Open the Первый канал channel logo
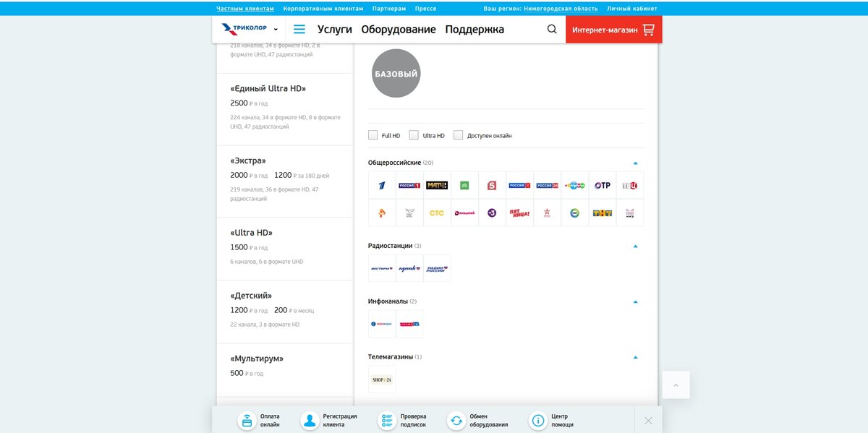The height and width of the screenshot is (433, 868). (382, 185)
